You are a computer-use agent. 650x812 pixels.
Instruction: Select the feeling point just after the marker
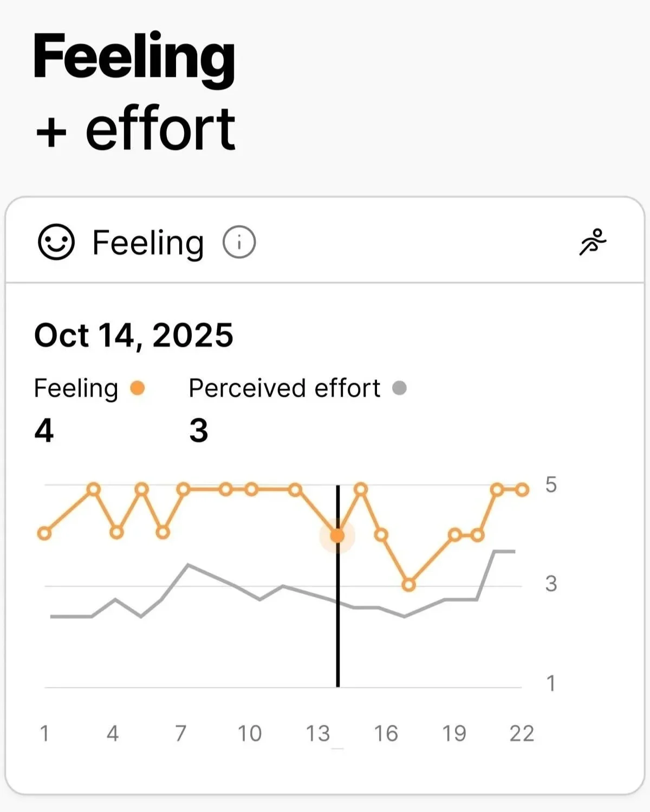(361, 490)
